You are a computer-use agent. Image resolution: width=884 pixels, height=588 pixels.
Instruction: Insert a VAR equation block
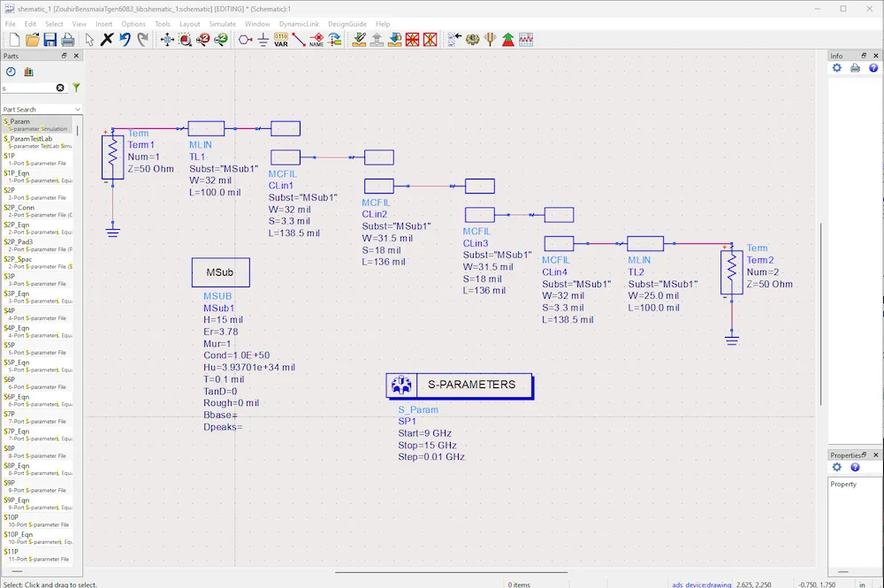coord(281,40)
